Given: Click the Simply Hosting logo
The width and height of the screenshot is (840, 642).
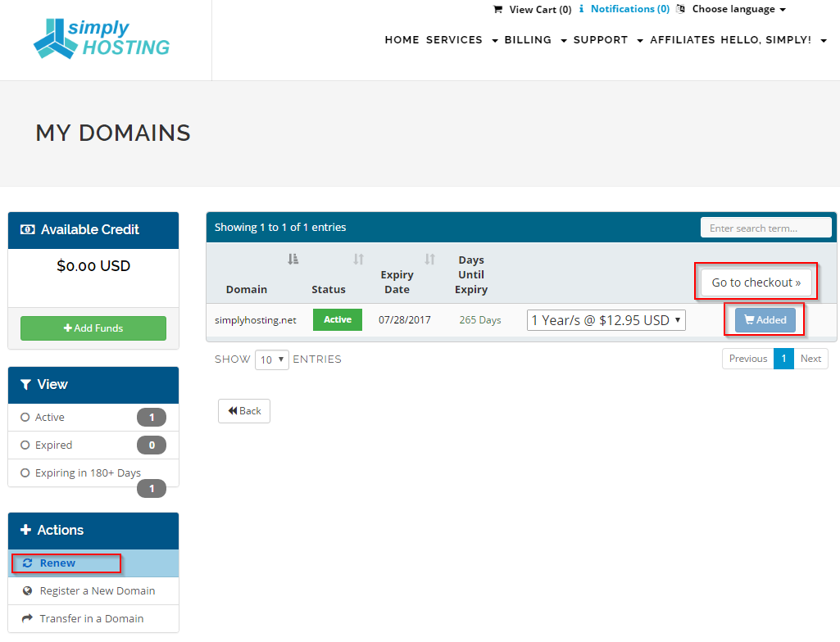Looking at the screenshot, I should tap(102, 38).
